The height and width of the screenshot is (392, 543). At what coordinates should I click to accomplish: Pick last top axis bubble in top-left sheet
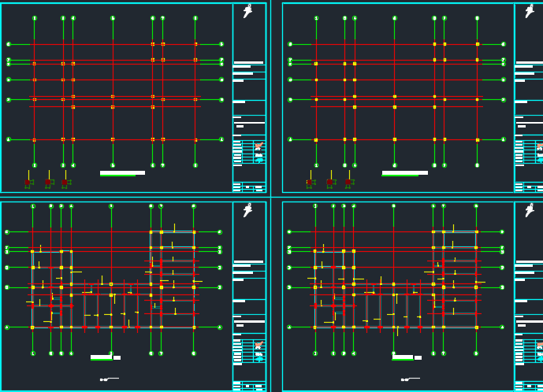(x=195, y=18)
